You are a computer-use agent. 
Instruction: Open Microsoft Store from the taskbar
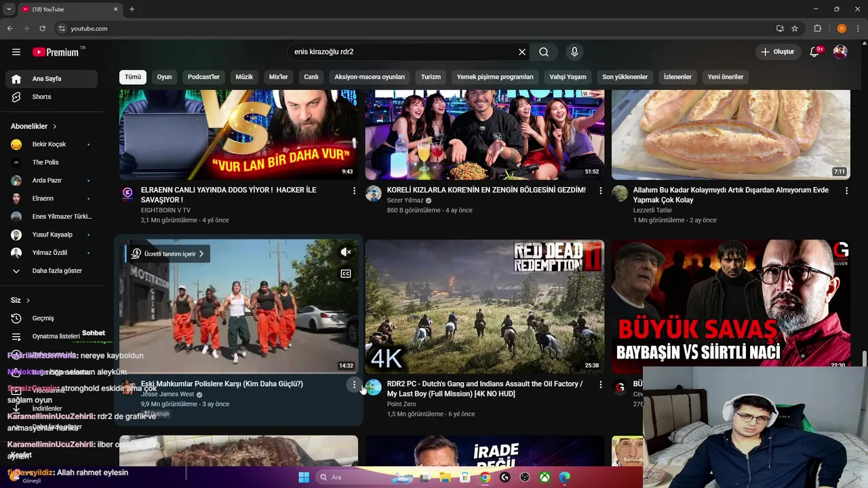(x=465, y=477)
